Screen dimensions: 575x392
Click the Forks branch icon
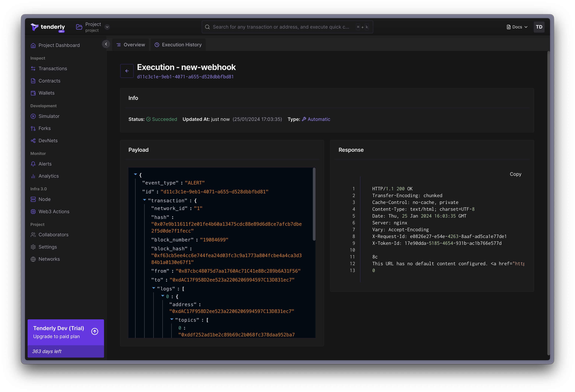[x=33, y=128]
